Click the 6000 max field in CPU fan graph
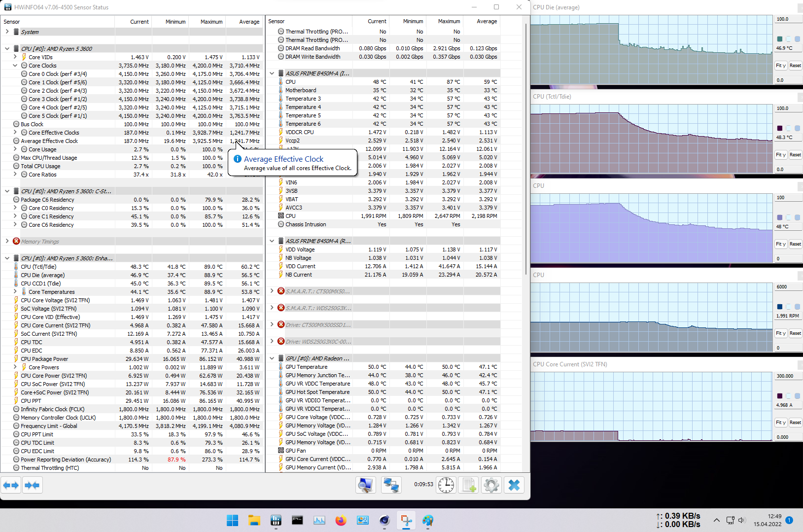 coord(788,287)
